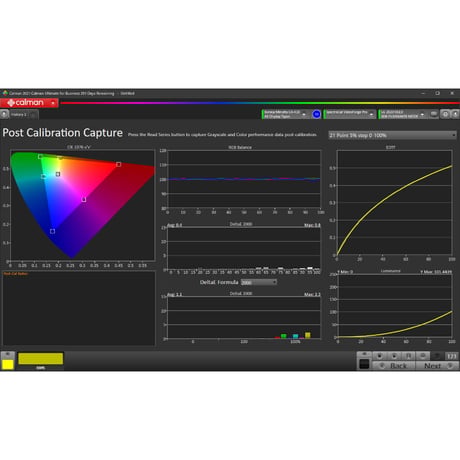Open the SpectraCal VideoForge Pro pattern source selector
460x460 pixels.
(x=350, y=114)
